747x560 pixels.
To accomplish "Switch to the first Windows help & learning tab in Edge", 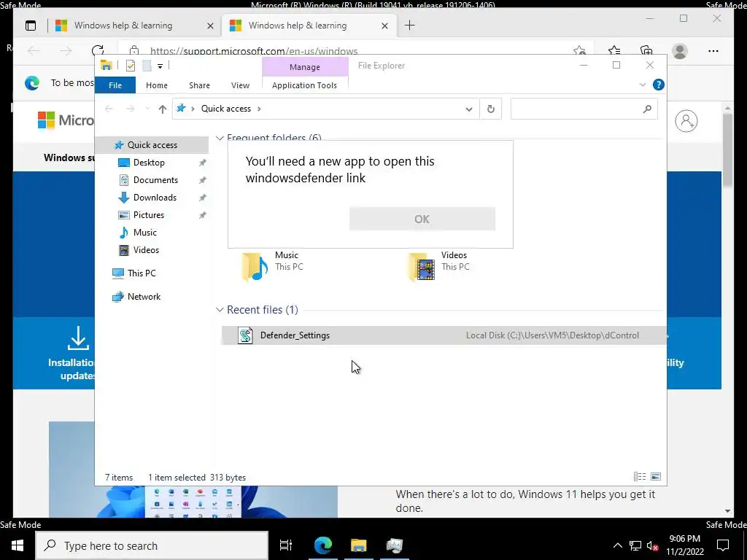I will (x=123, y=26).
